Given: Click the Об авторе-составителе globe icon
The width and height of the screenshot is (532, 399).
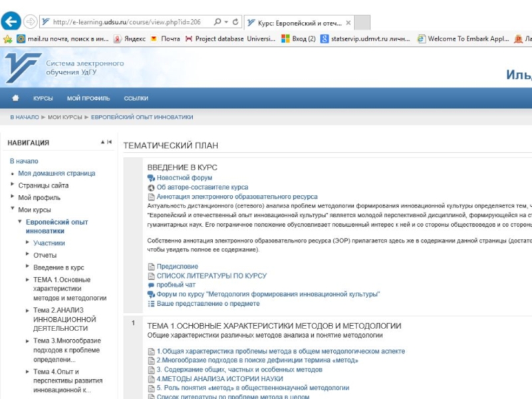Looking at the screenshot, I should click(x=151, y=188).
